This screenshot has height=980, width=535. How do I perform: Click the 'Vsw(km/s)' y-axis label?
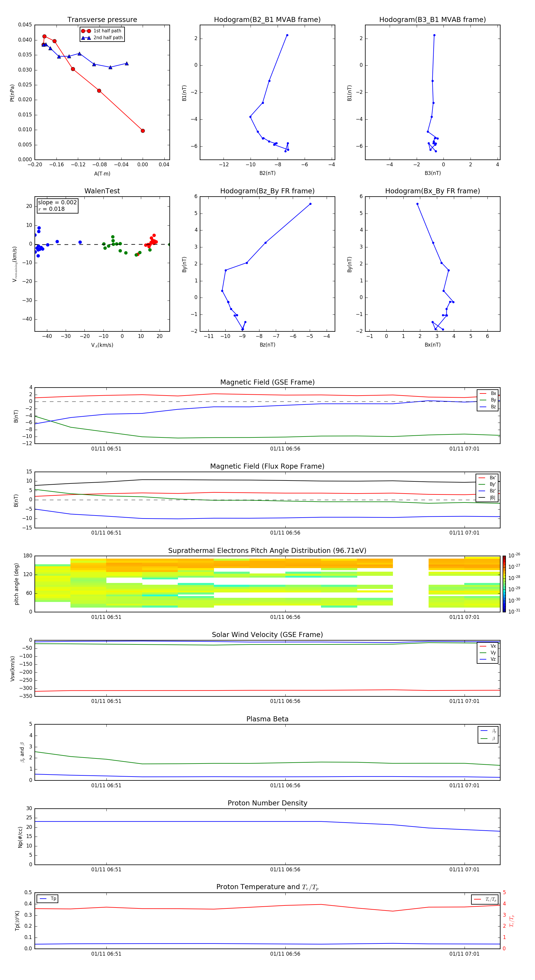pos(12,668)
